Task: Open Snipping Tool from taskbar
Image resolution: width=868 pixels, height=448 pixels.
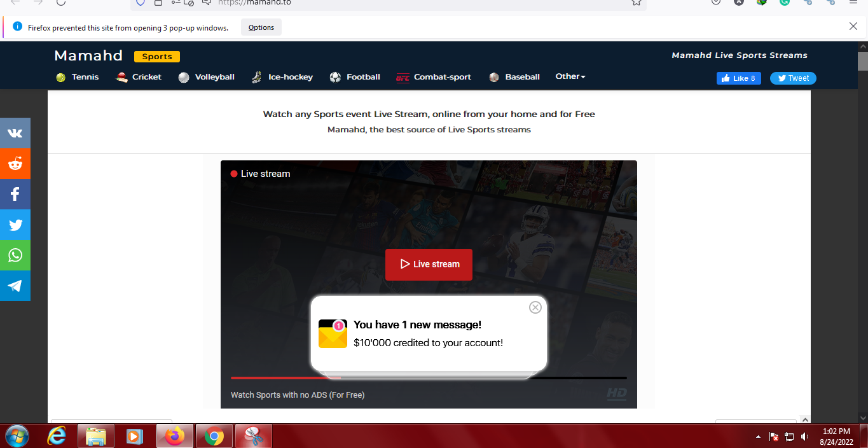Action: pos(254,436)
